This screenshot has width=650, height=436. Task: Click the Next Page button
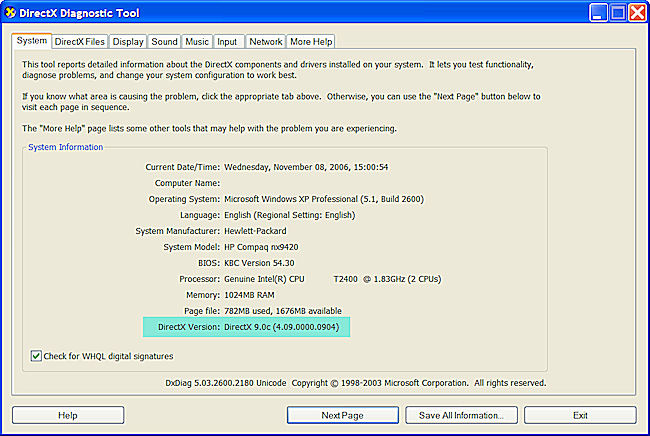342,415
